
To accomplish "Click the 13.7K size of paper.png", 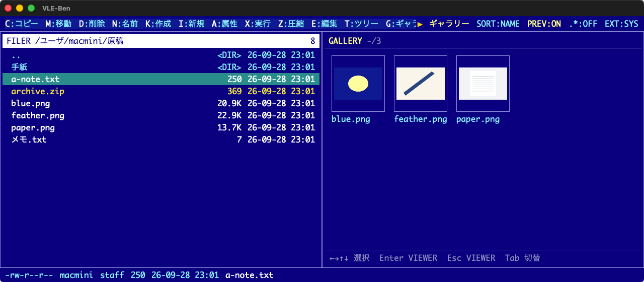I will pos(229,127).
